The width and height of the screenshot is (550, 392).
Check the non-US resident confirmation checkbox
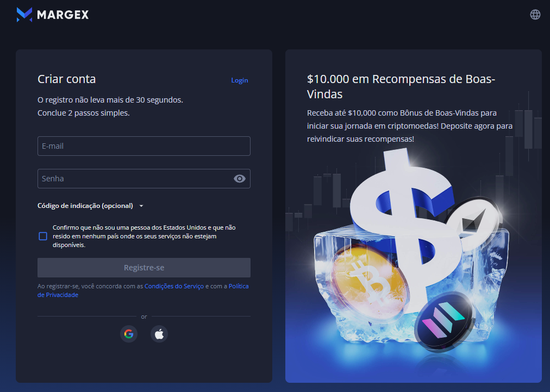coord(43,236)
